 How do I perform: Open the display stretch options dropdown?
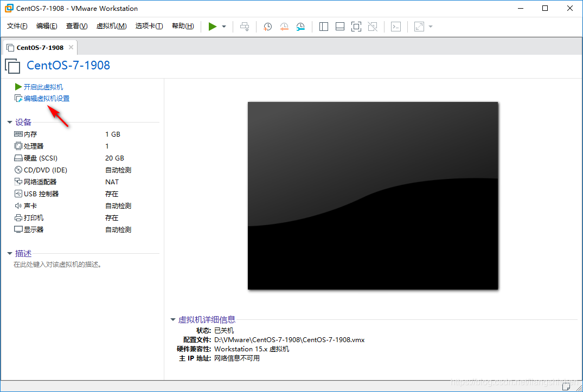430,26
